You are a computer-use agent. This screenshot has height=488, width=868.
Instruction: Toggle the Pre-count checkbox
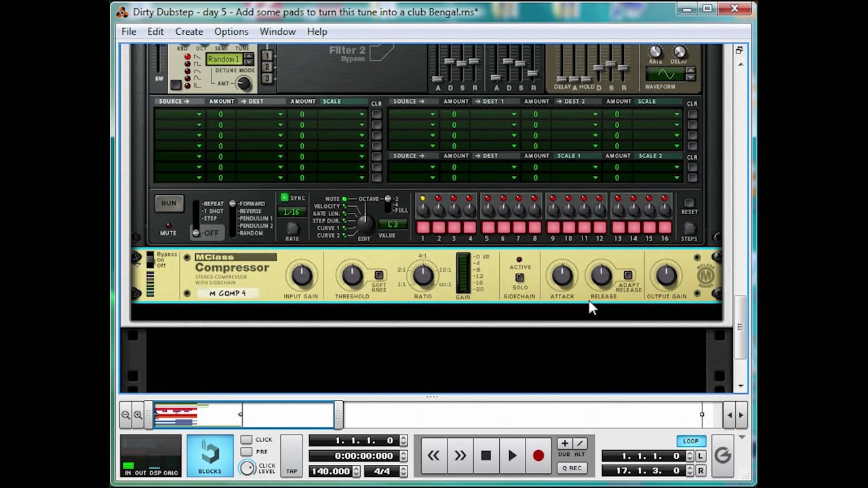246,452
